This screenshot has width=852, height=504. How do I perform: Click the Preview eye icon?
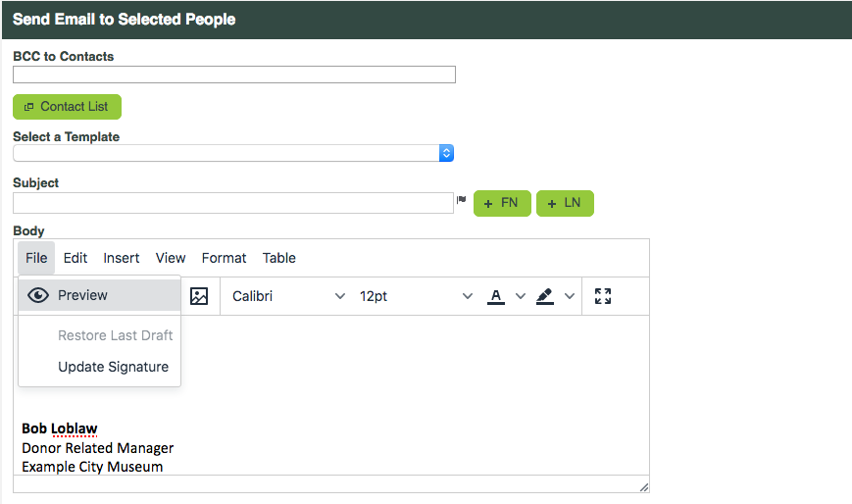tap(38, 295)
